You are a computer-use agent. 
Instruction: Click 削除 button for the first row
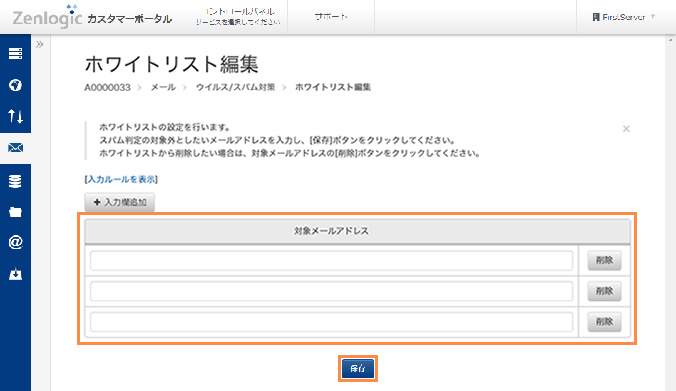604,260
